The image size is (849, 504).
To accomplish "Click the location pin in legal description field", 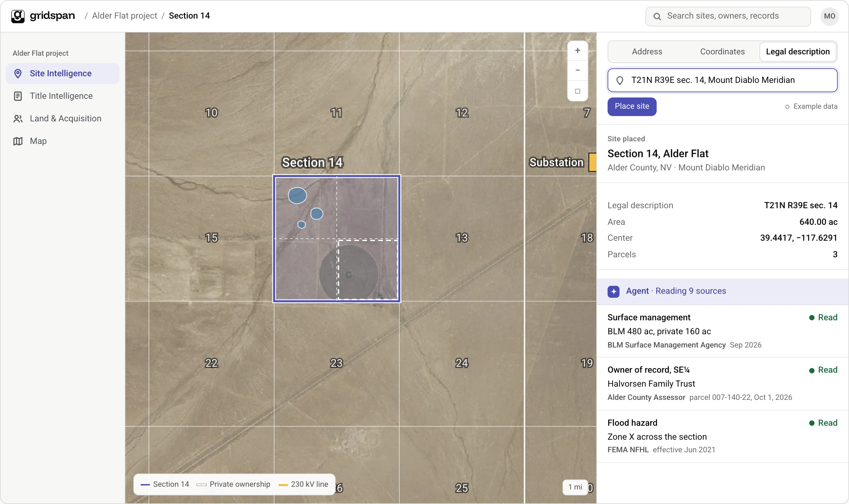I will click(x=620, y=81).
